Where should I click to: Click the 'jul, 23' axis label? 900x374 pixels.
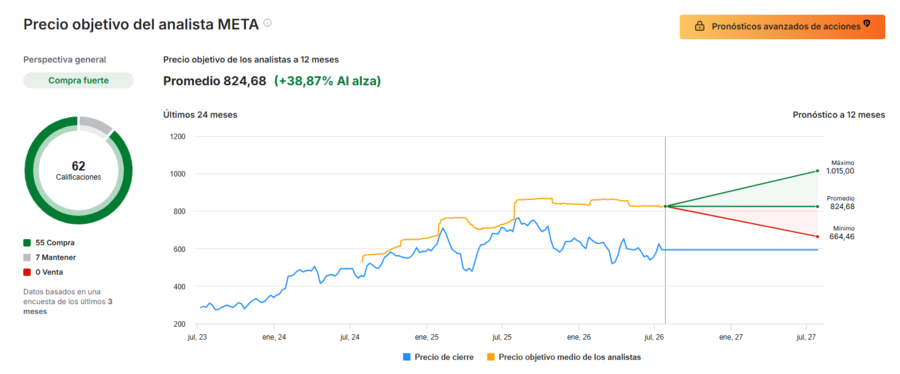point(197,337)
